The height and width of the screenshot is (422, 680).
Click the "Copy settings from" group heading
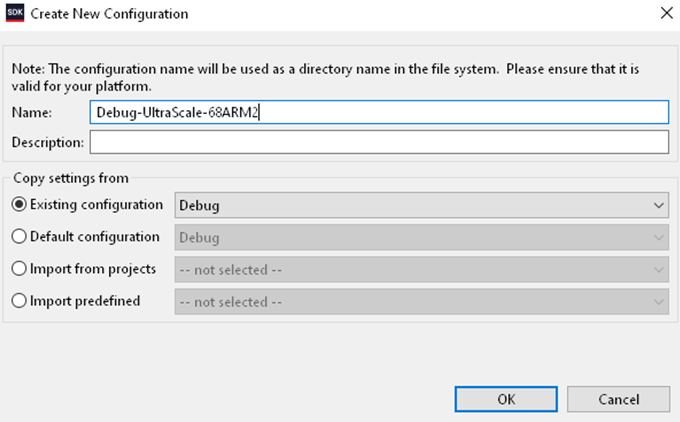[x=63, y=179]
